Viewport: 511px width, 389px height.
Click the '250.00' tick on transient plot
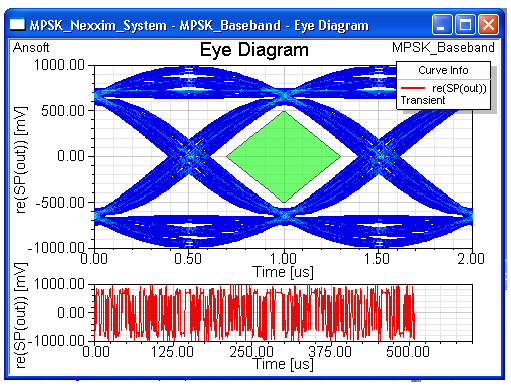(x=251, y=352)
